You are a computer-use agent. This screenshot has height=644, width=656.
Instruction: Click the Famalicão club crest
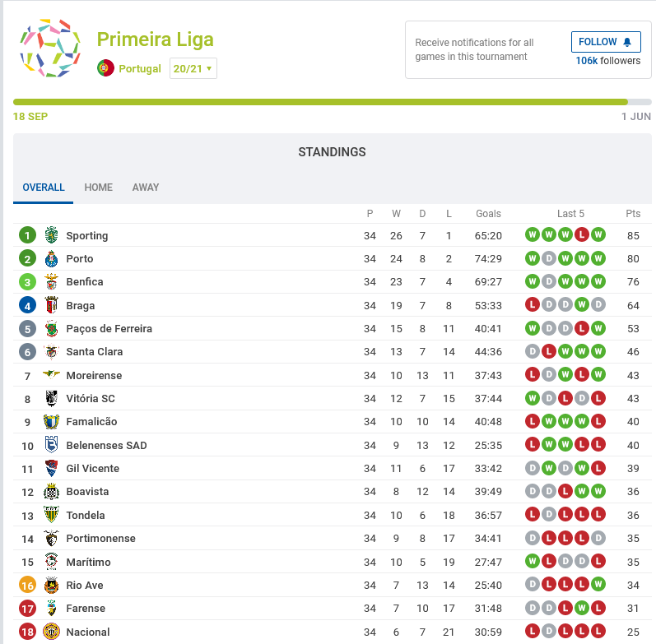coord(52,422)
